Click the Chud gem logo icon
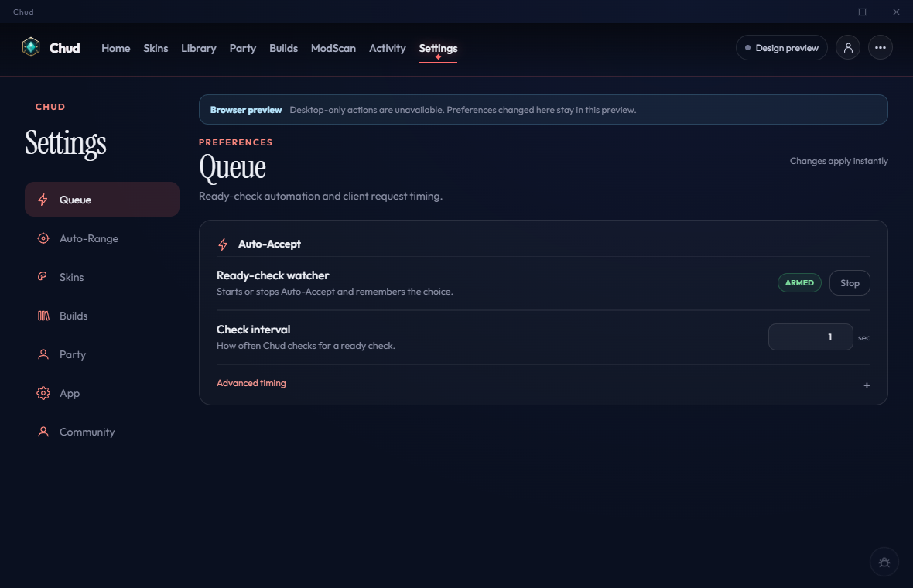 coord(31,47)
